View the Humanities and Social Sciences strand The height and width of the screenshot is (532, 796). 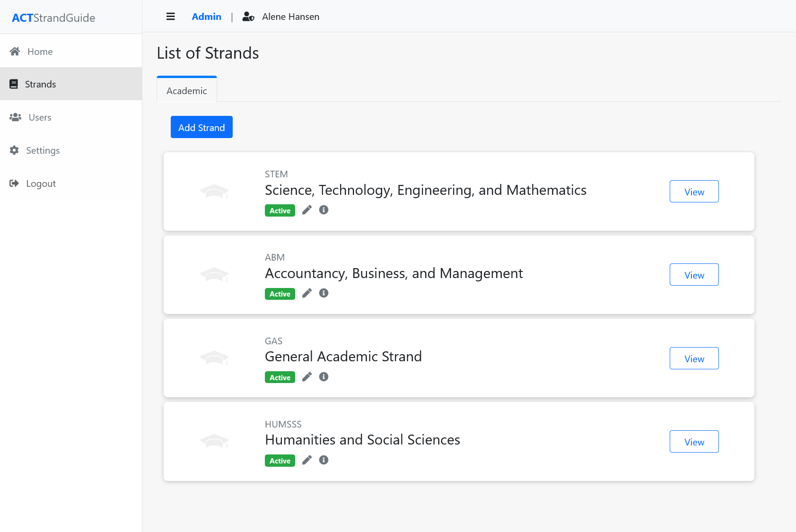(694, 442)
